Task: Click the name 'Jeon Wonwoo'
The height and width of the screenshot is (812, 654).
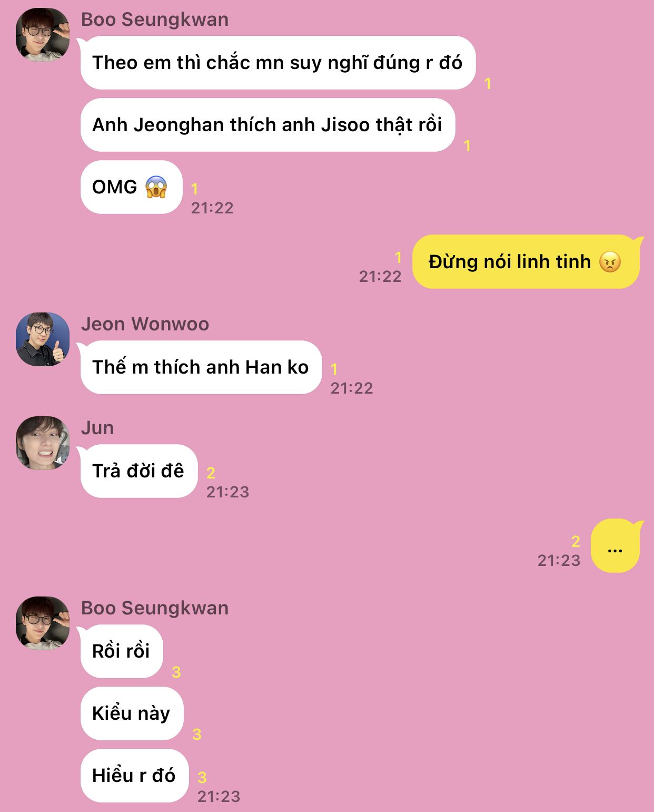Action: coord(145,324)
